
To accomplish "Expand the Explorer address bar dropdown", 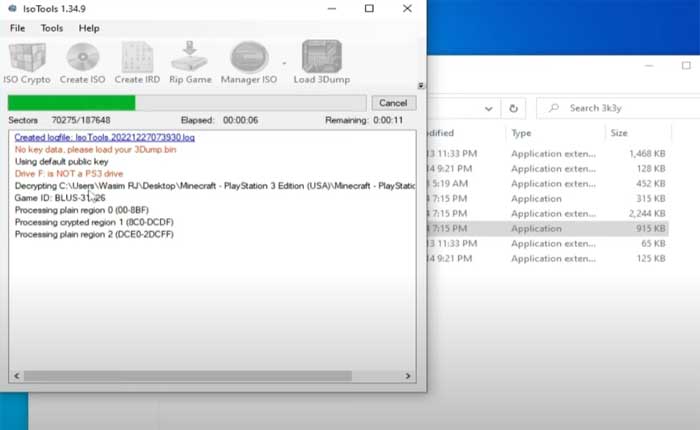I will pyautogui.click(x=488, y=109).
